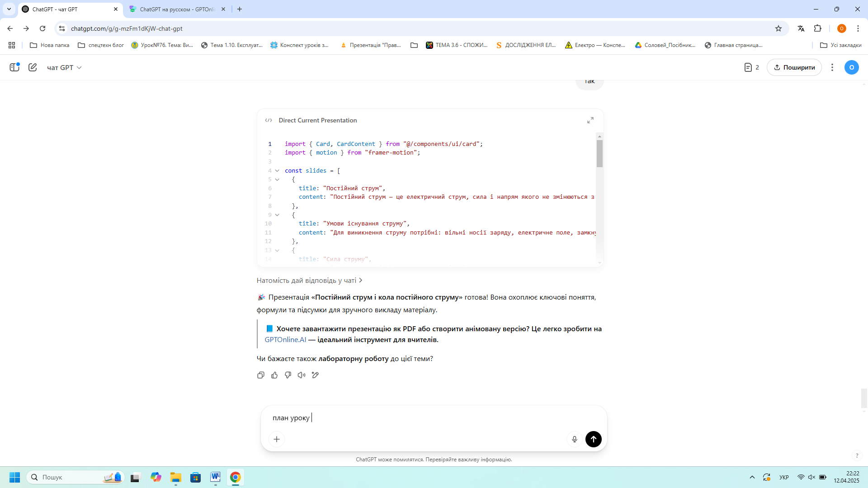Open Microsoft Word from the taskbar
Viewport: 868px width, 488px height.
tap(215, 477)
